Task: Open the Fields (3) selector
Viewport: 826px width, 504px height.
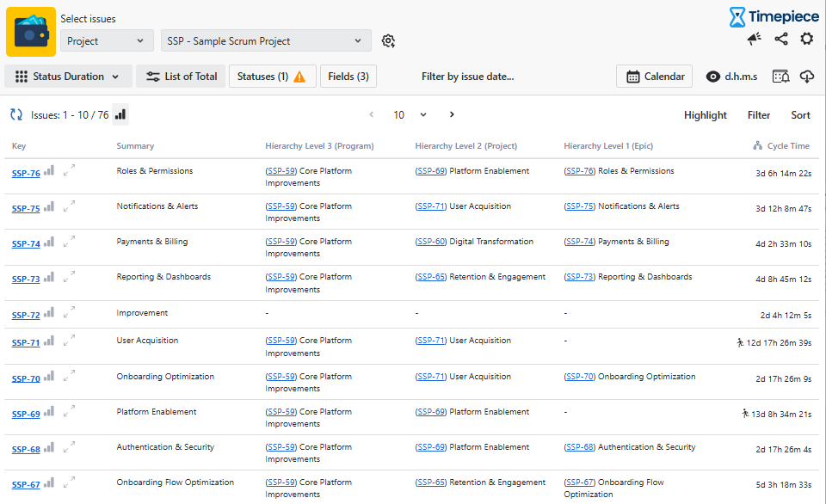Action: point(348,77)
